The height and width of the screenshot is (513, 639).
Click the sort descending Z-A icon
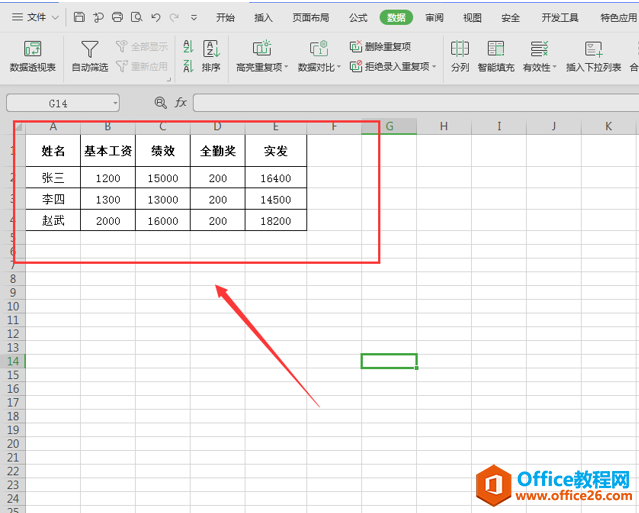[x=188, y=66]
